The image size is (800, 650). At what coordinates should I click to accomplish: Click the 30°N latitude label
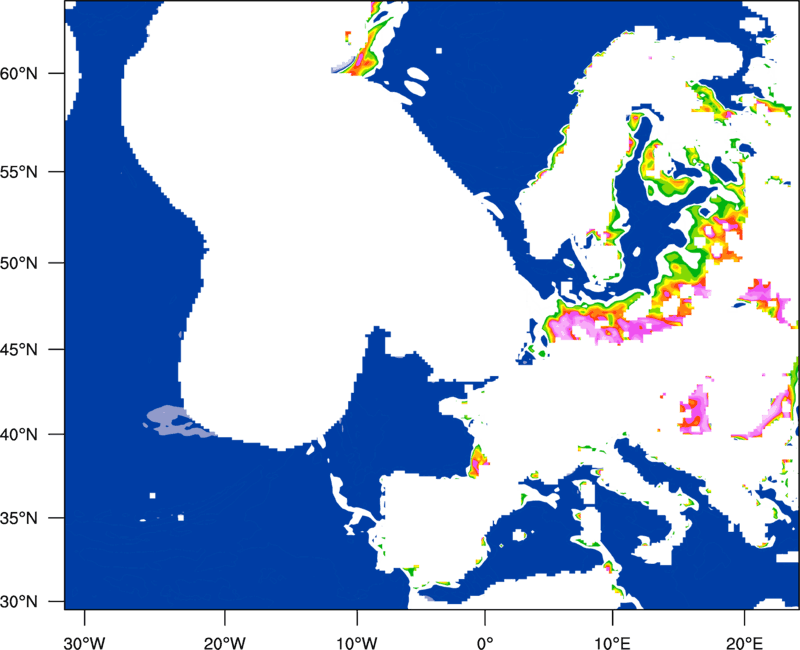pos(19,602)
